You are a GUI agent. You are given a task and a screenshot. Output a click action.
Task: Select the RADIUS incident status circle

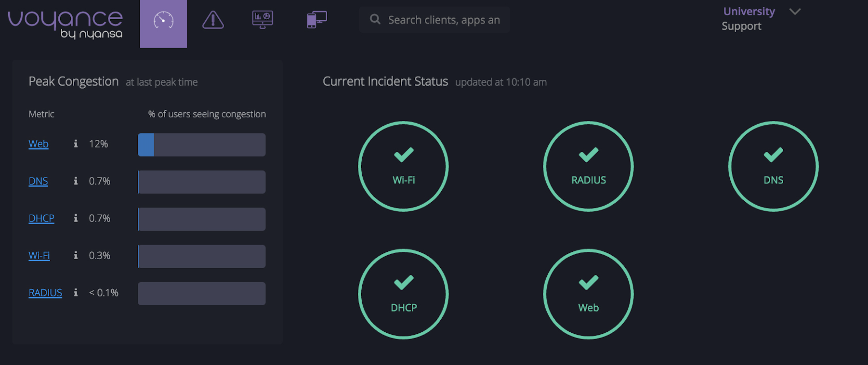(x=588, y=167)
